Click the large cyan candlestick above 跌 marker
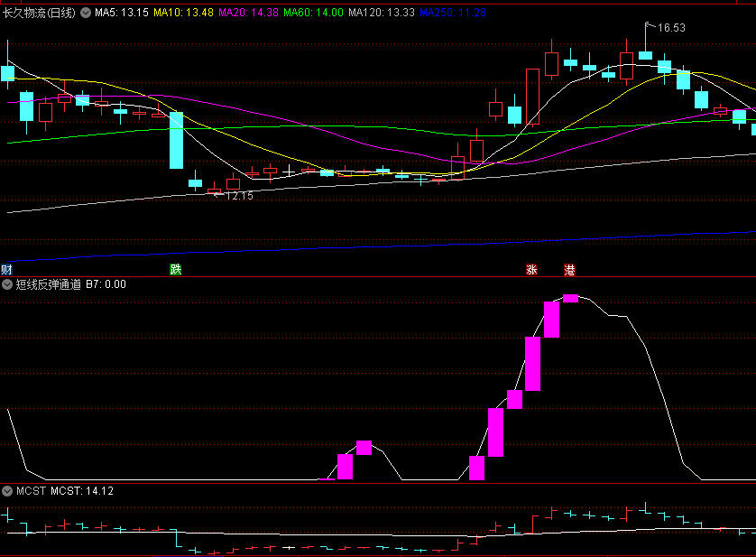 [x=177, y=140]
